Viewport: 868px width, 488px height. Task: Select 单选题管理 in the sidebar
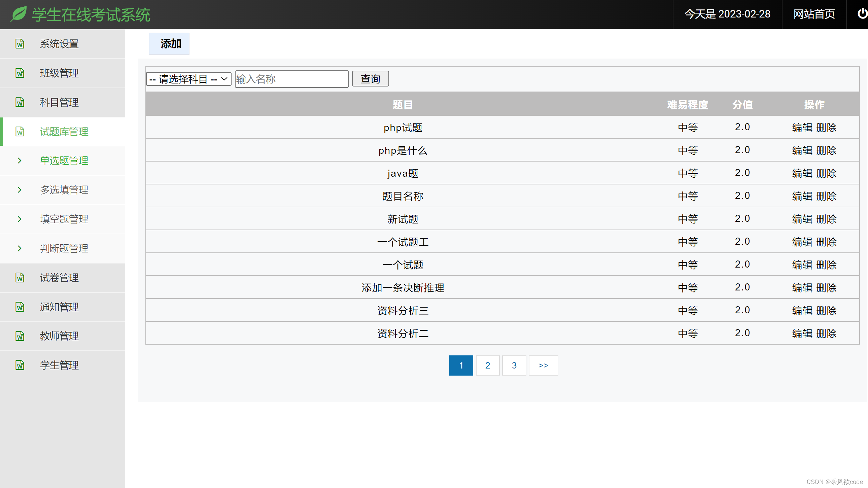point(64,161)
